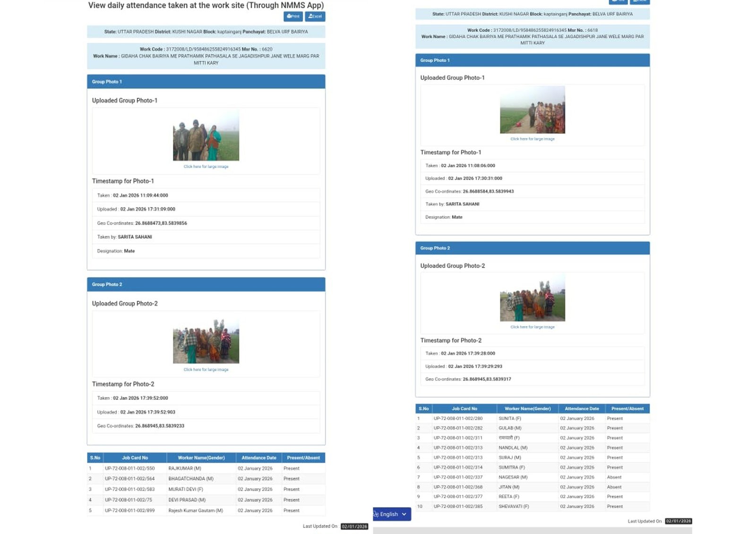Click 'Click here for large image' under Msr 6618 Photo-1

click(533, 139)
